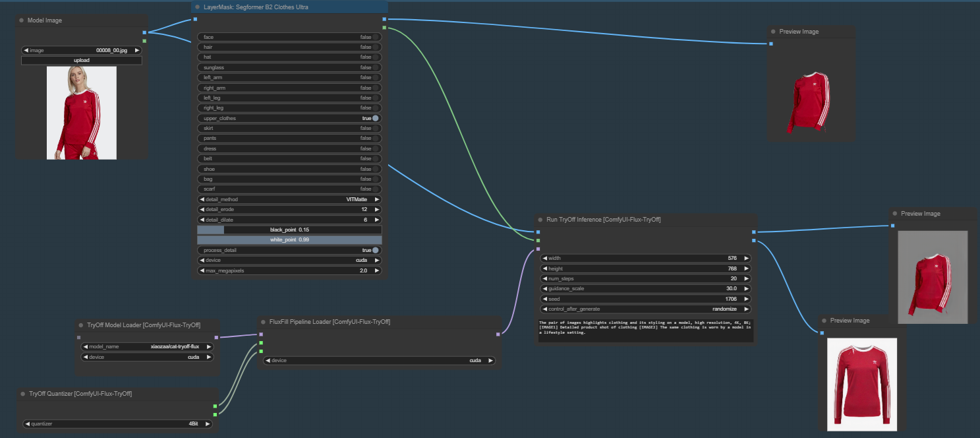This screenshot has height=438, width=980.
Task: Enable the skirt segment option
Action: coord(289,128)
